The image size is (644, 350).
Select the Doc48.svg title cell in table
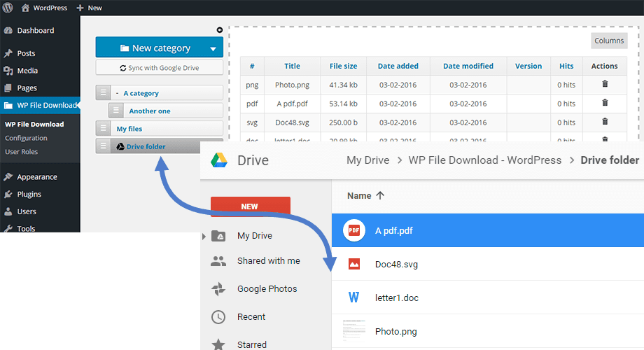coord(292,122)
